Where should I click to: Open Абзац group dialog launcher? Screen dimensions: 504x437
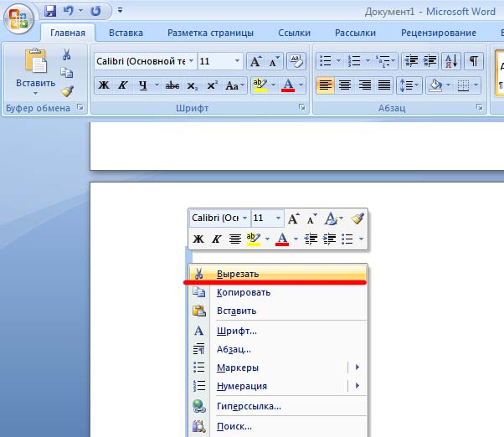coord(479,107)
